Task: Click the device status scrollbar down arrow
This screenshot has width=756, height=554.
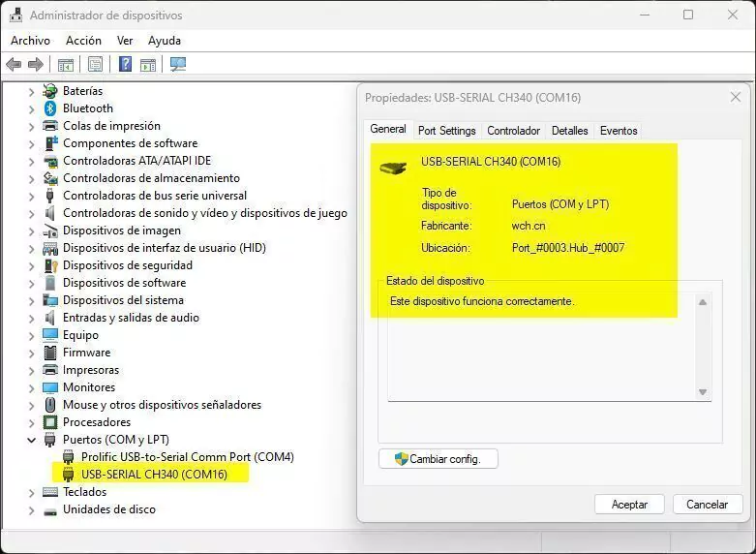Action: (x=703, y=391)
